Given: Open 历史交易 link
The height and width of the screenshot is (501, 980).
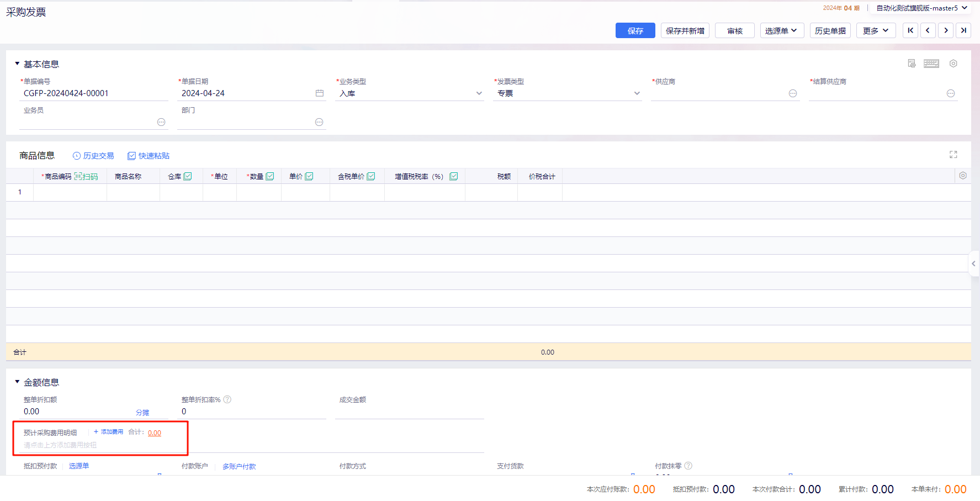Looking at the screenshot, I should [x=93, y=156].
